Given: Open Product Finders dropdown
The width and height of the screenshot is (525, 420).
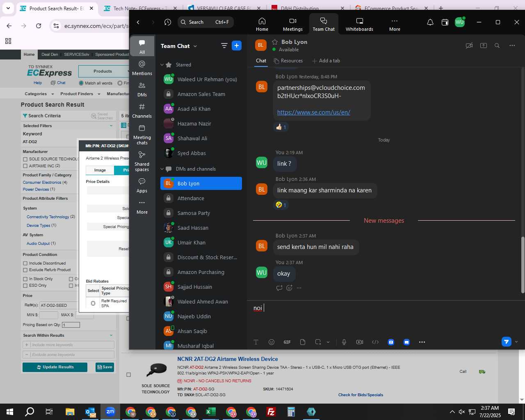Looking at the screenshot, I should [80, 94].
